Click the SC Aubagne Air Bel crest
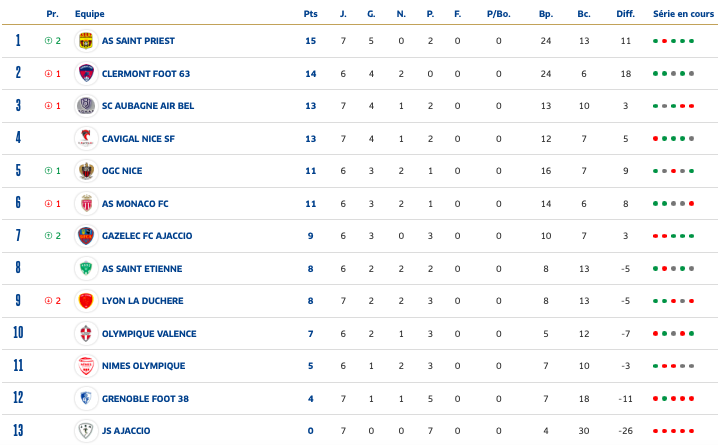This screenshot has height=445, width=718. click(85, 106)
